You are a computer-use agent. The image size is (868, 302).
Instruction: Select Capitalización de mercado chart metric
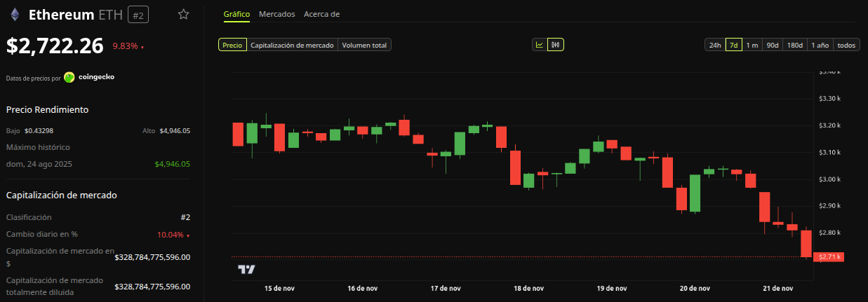[x=292, y=45]
